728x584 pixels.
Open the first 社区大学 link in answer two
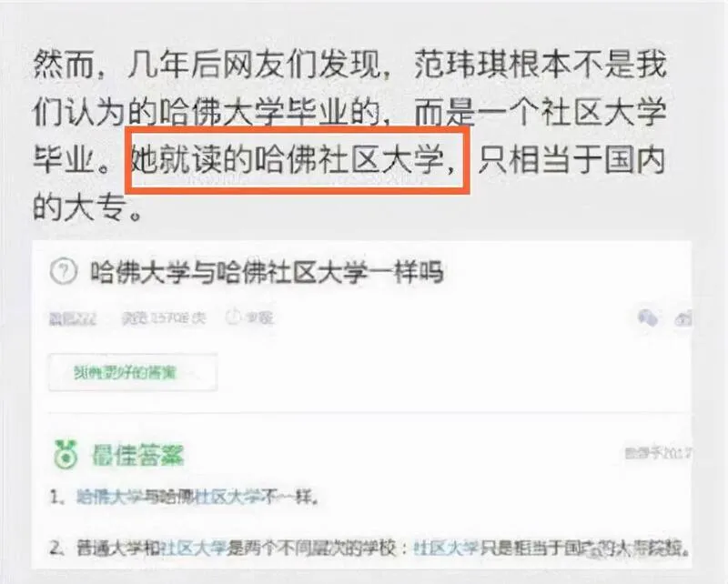193,548
